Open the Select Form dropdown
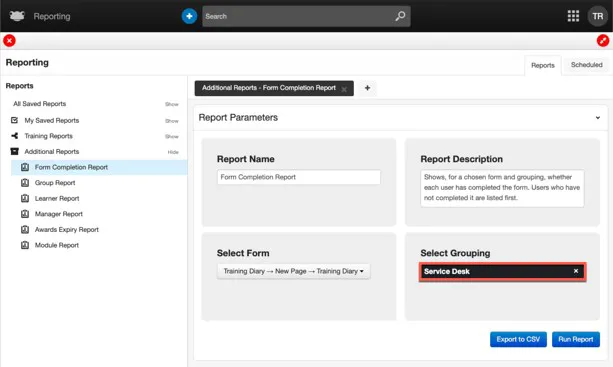 [x=294, y=271]
